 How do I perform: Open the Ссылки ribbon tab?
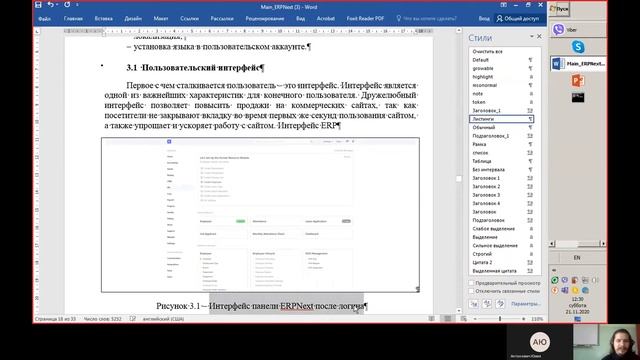pos(189,18)
